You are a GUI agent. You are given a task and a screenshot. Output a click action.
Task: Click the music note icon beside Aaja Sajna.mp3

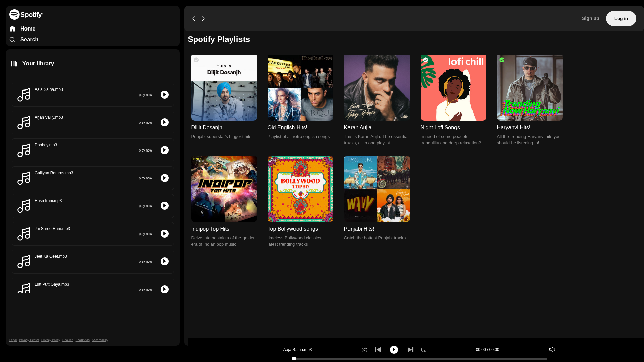coord(24,95)
